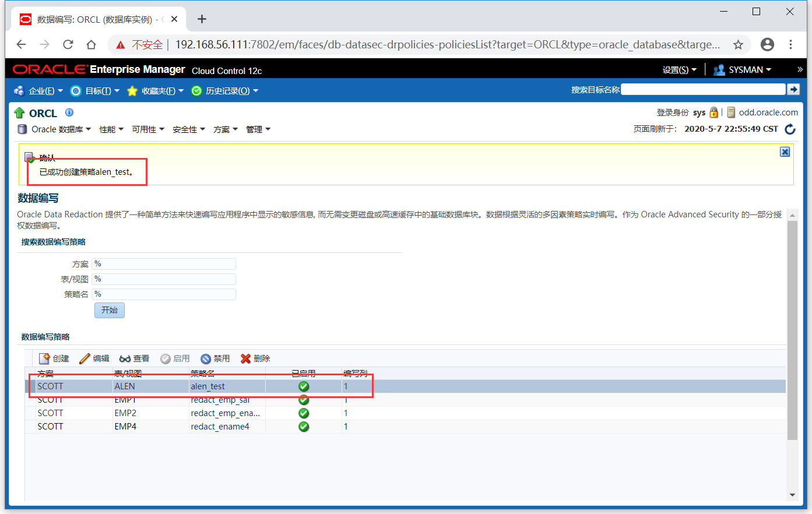The height and width of the screenshot is (514, 812).
Task: Click enabled checkmark for EMP2 row
Action: [304, 413]
